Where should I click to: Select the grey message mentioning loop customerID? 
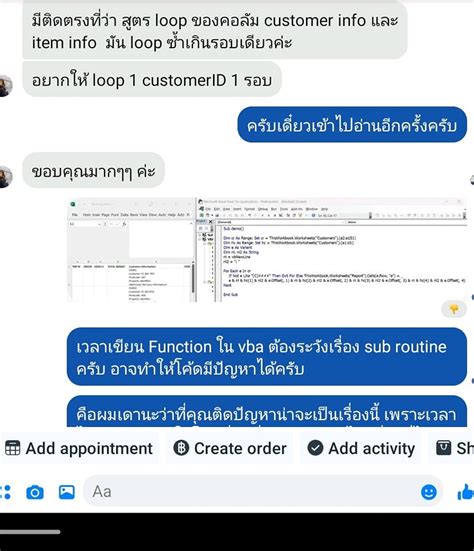(152, 79)
